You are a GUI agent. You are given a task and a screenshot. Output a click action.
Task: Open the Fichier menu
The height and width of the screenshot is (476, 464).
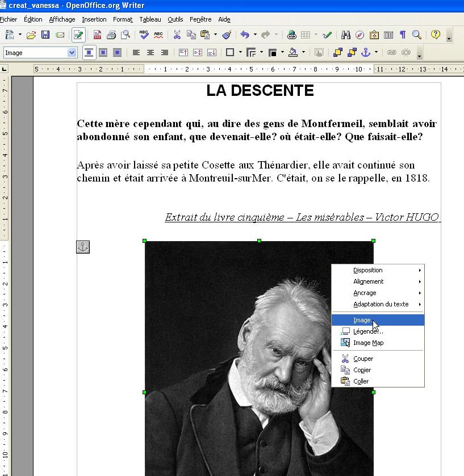click(9, 19)
